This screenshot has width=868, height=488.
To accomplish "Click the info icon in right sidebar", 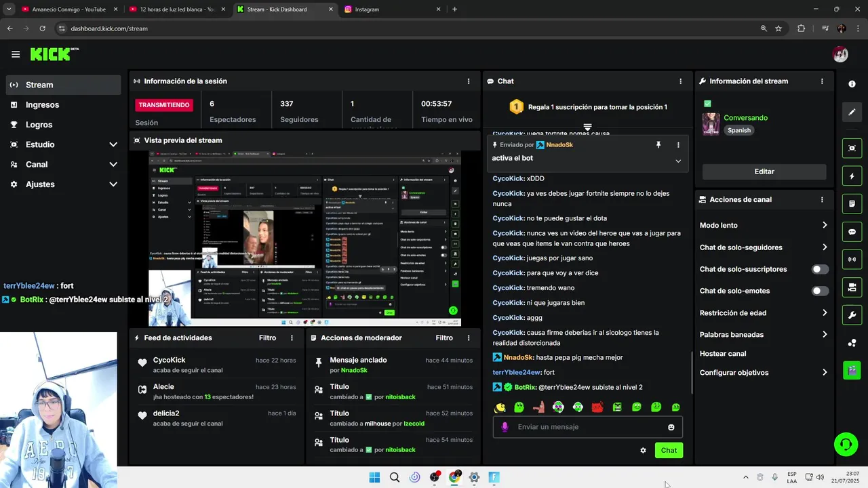I will [852, 83].
